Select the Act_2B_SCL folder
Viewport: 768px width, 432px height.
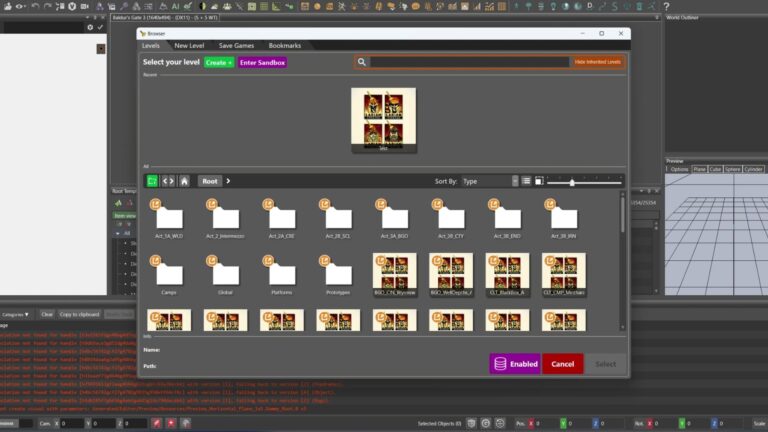pyautogui.click(x=338, y=219)
